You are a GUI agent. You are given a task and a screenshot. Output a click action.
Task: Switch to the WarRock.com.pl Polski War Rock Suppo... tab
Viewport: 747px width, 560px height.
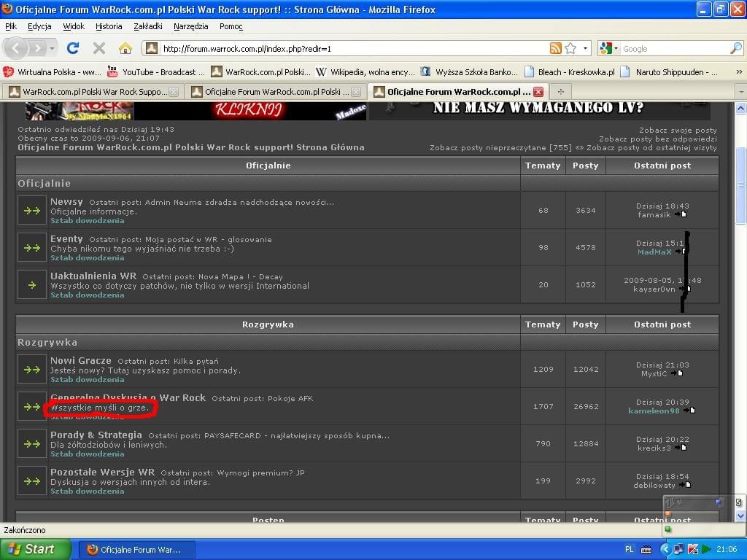click(94, 92)
